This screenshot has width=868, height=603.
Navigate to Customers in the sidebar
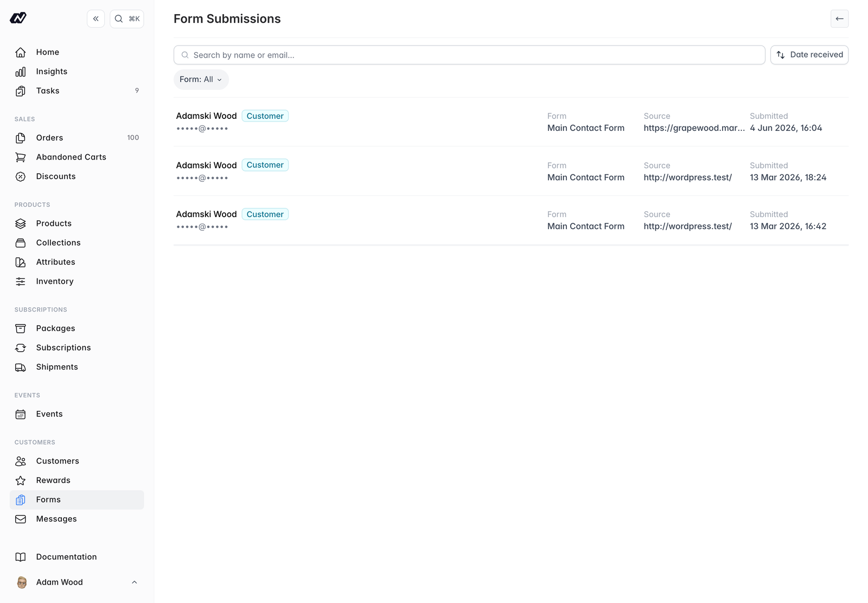(x=77, y=461)
